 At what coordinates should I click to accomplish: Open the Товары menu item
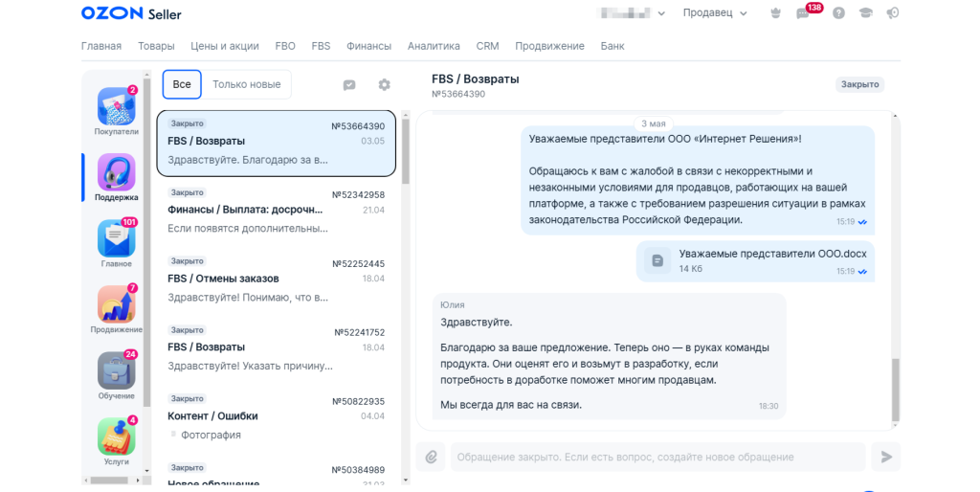[x=156, y=46]
